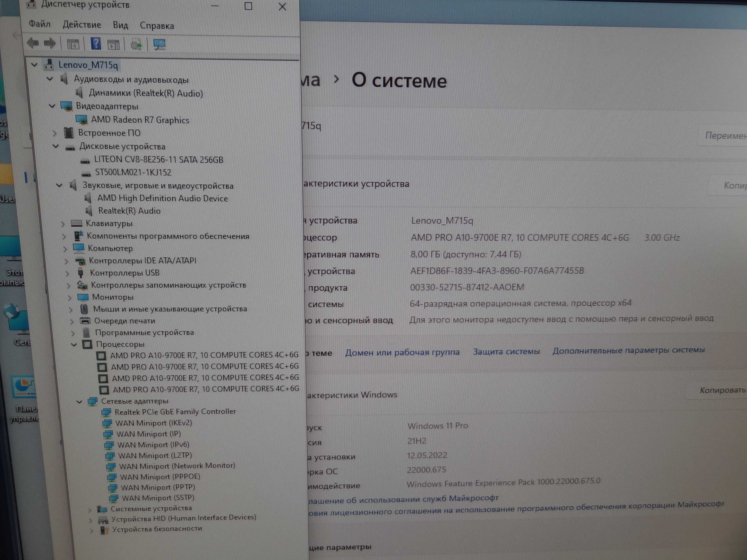Image resolution: width=747 pixels, height=560 pixels.
Task: Close the Диспетчер устройств window
Action: tap(282, 6)
